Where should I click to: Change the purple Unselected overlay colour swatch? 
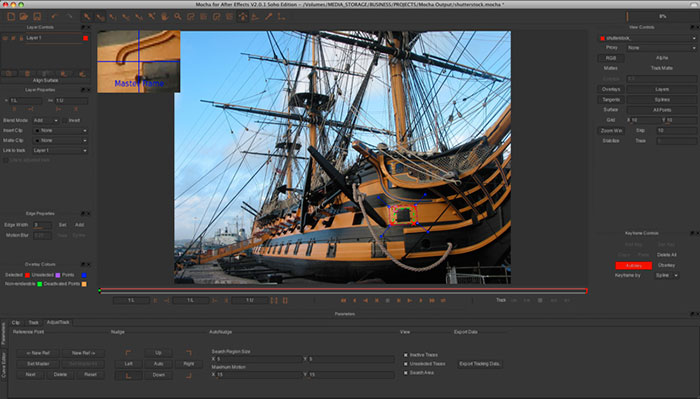pyautogui.click(x=58, y=275)
